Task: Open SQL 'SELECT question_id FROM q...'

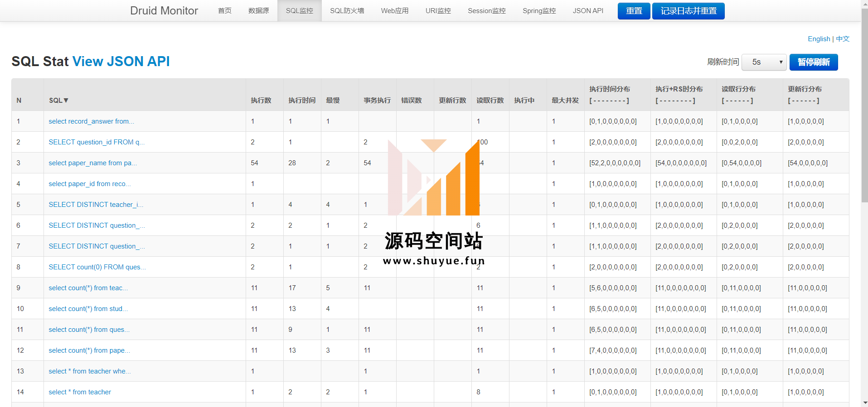Action: coord(97,142)
